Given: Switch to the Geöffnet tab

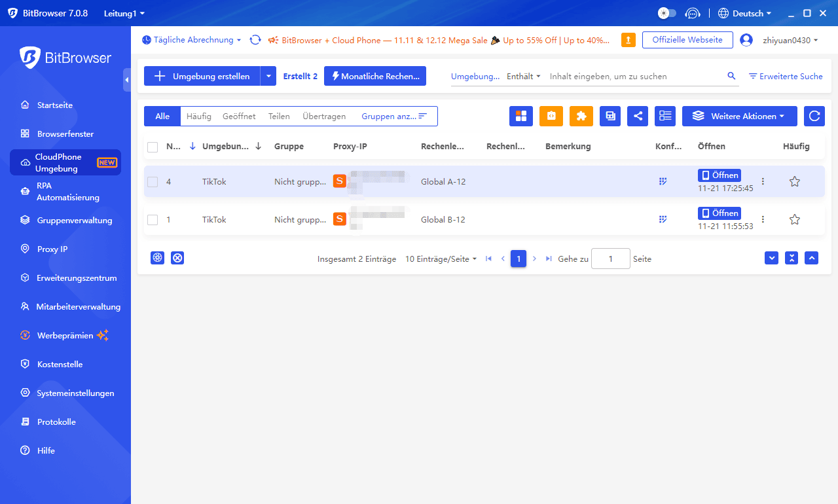Looking at the screenshot, I should pyautogui.click(x=239, y=116).
